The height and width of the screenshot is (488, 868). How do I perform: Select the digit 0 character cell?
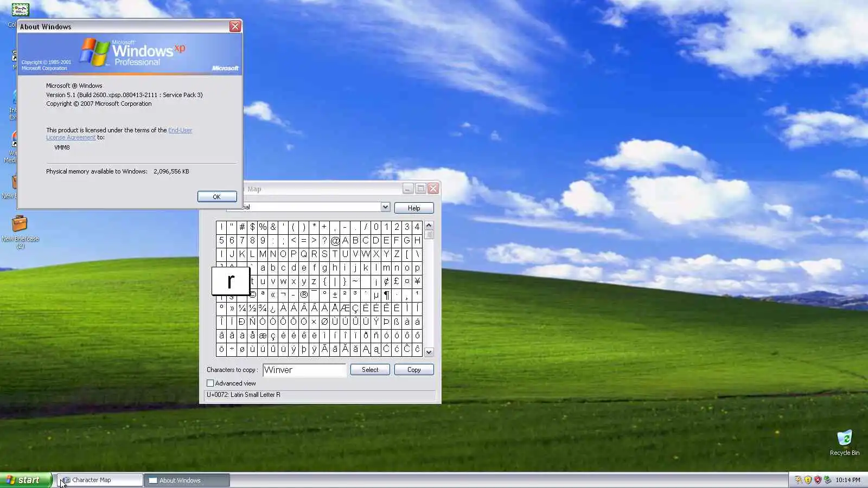coord(376,227)
